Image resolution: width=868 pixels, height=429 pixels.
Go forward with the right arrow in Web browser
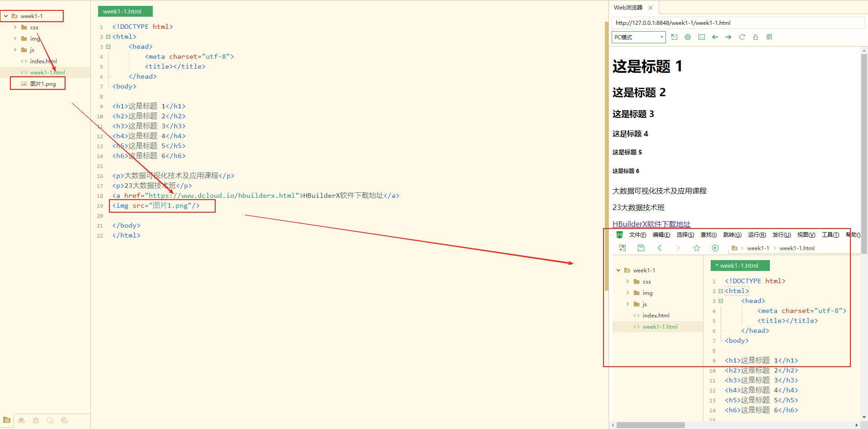[x=728, y=37]
